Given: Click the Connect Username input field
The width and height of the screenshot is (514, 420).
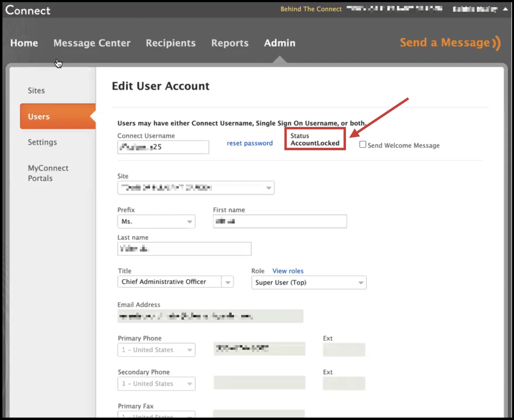Looking at the screenshot, I should 163,147.
